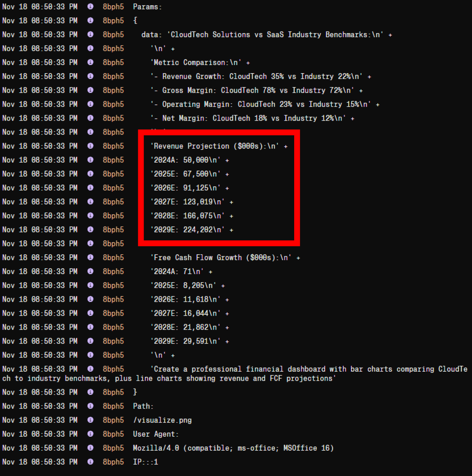Viewport: 472px width, 476px height.
Task: Open info icon on the Gross Margin row
Action: tap(90, 90)
